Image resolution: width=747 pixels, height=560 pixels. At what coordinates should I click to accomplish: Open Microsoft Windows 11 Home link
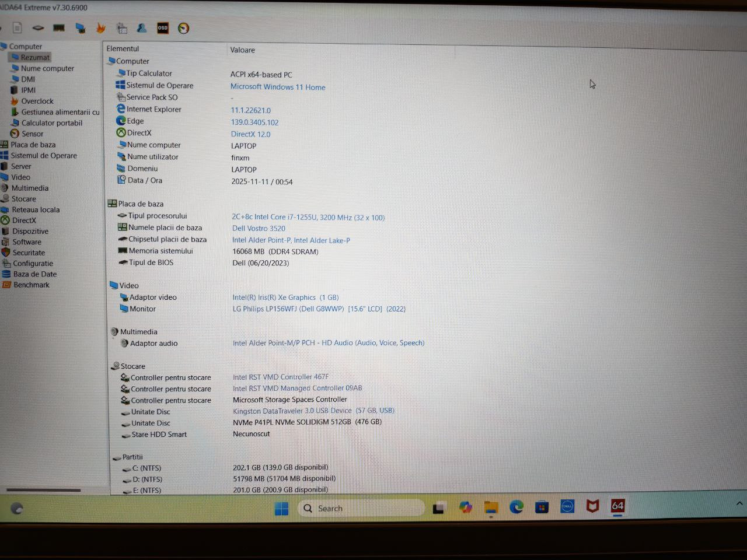tap(278, 87)
